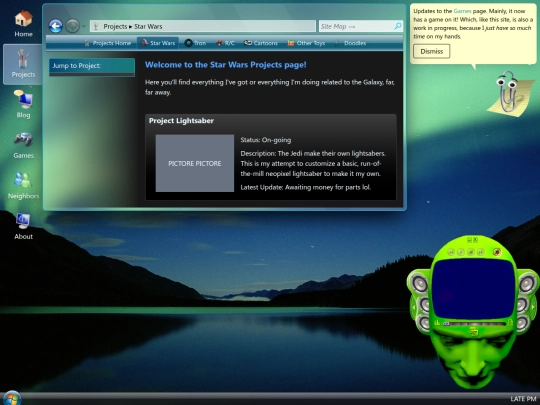Image resolution: width=540 pixels, height=405 pixels.
Task: Open the equalizer bars icon on media player
Action: tap(437, 322)
